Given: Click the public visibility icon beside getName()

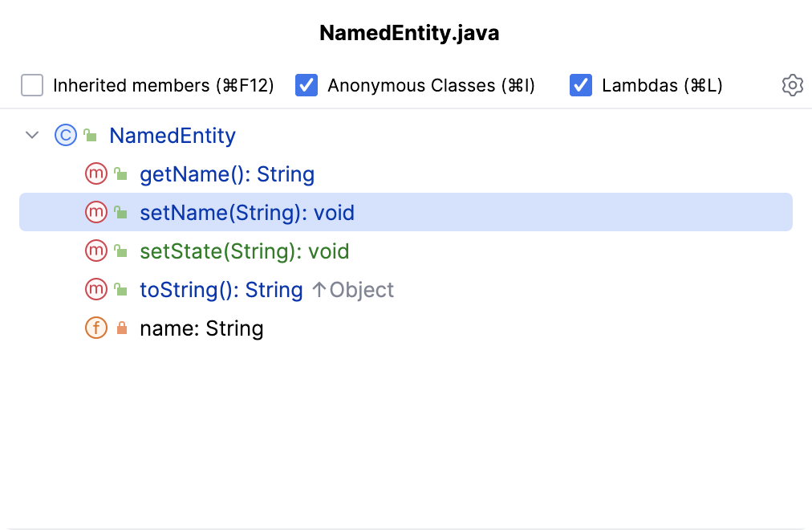Looking at the screenshot, I should (121, 174).
